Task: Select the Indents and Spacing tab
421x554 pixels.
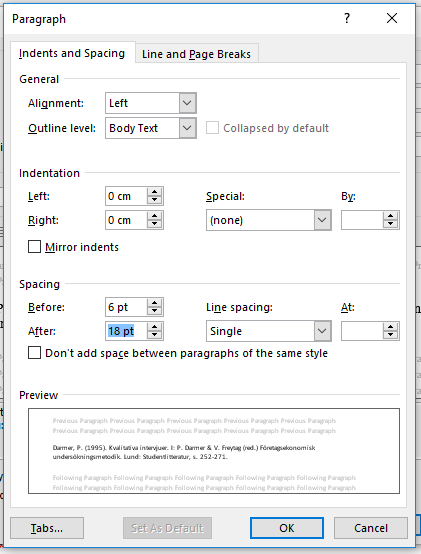Action: click(72, 53)
